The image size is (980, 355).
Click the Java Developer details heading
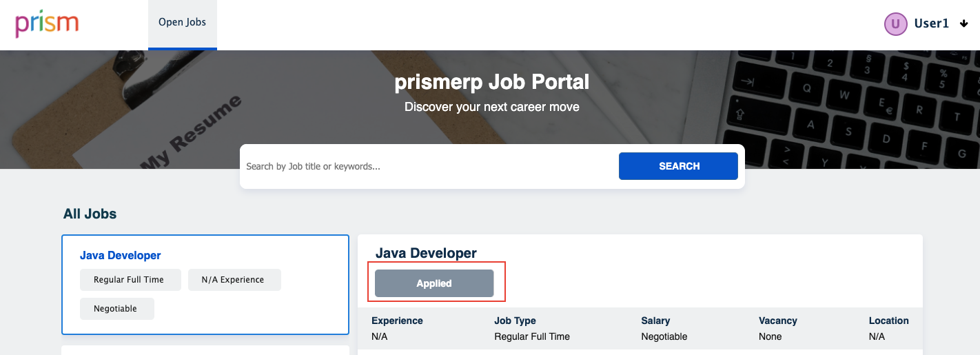[x=426, y=253]
